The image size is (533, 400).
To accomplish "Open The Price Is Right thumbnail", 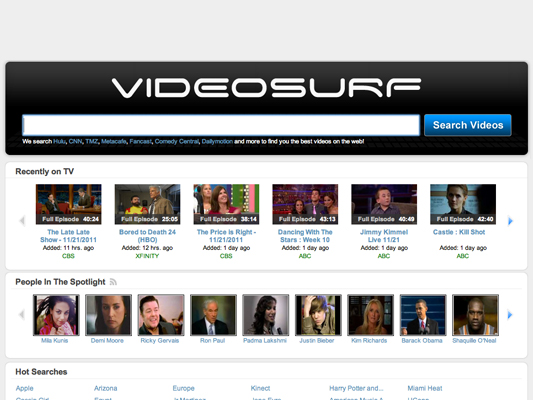I will (226, 204).
